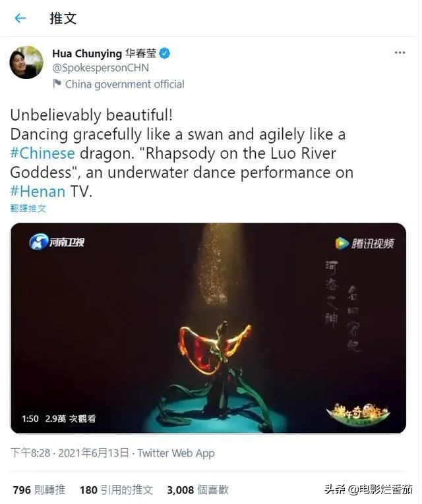Open the #Henan hashtag
Viewport: 422px width, 504px height.
tap(38, 192)
